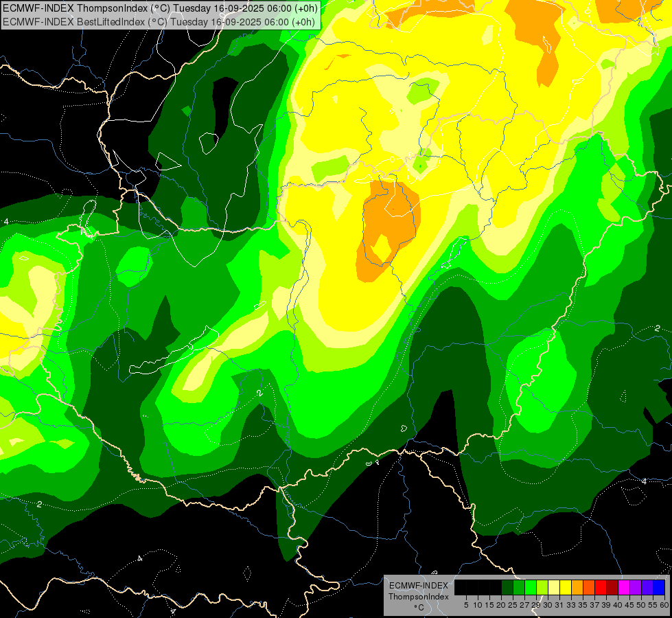Click the pure yellow 31–33 legend swatch
This screenshot has width=672, height=618.
566,587
